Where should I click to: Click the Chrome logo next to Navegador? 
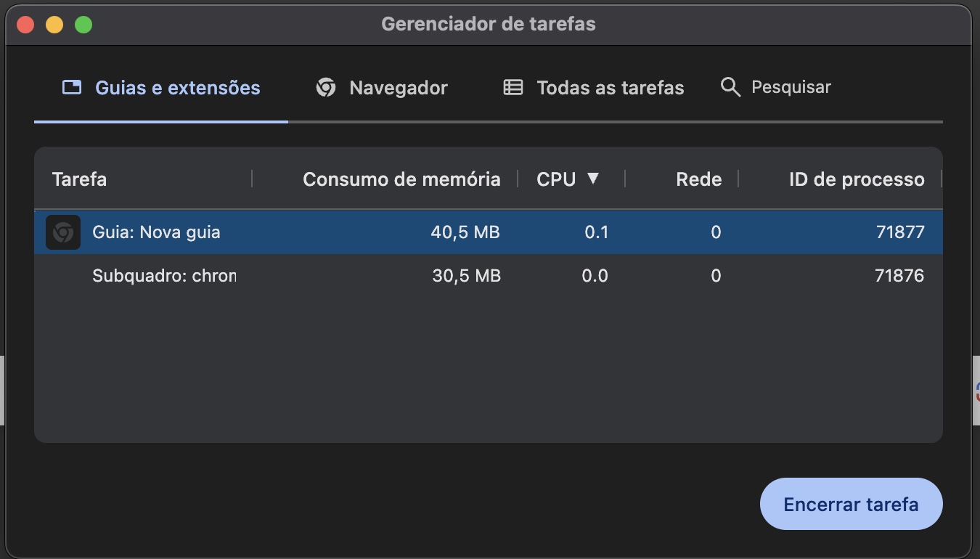click(326, 86)
